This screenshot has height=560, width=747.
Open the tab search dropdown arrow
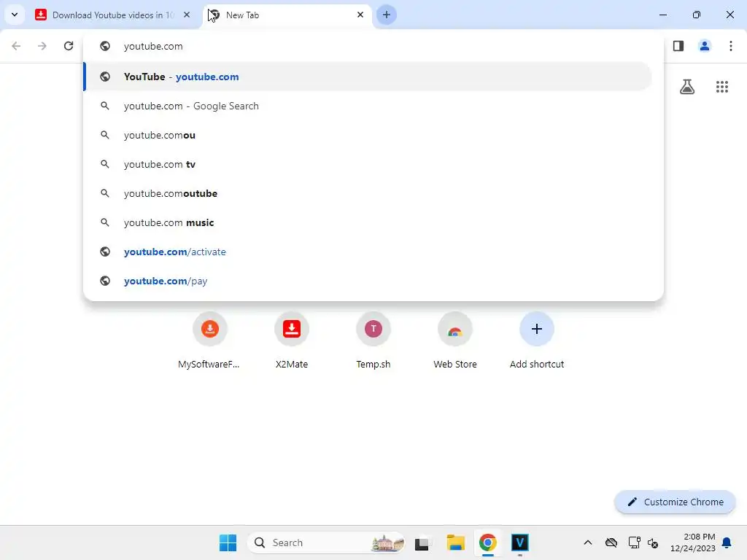[x=15, y=15]
